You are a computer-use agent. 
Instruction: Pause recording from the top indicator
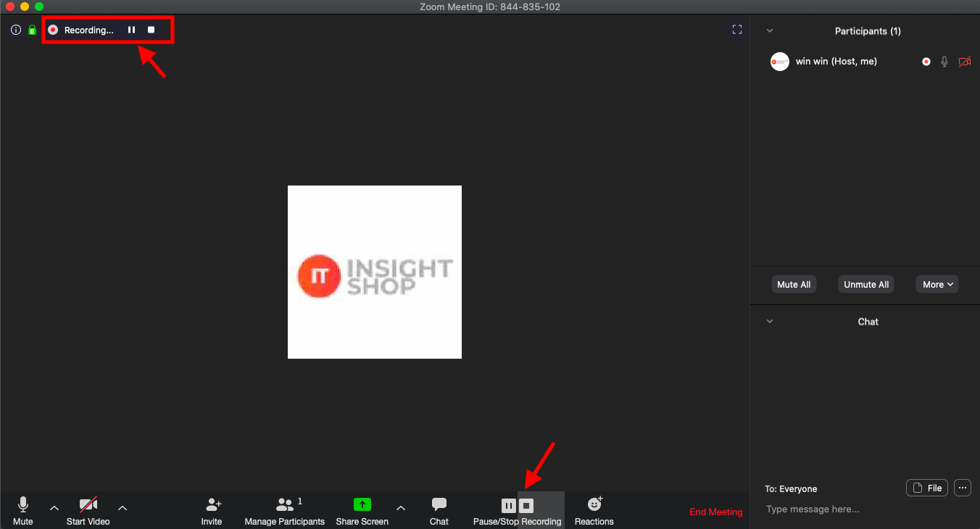pyautogui.click(x=131, y=30)
